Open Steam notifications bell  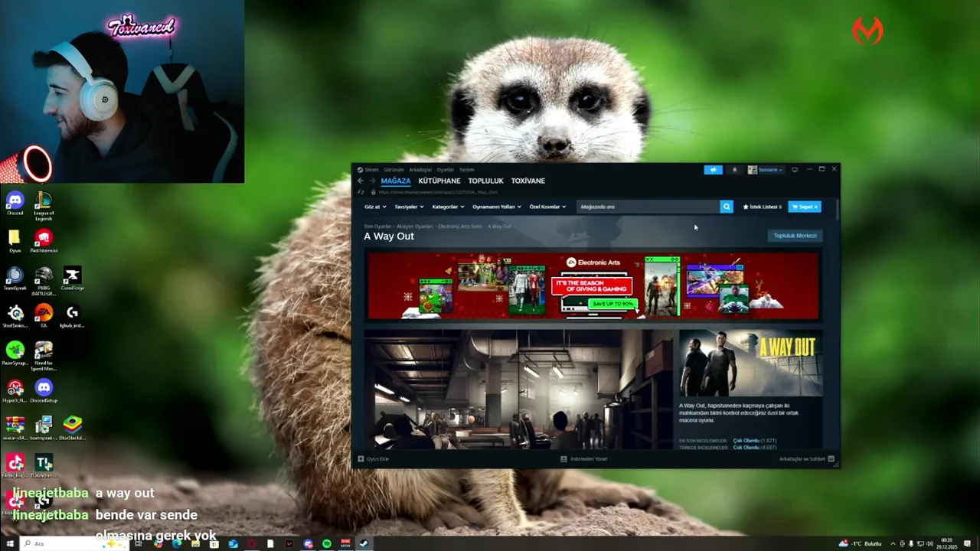click(734, 170)
